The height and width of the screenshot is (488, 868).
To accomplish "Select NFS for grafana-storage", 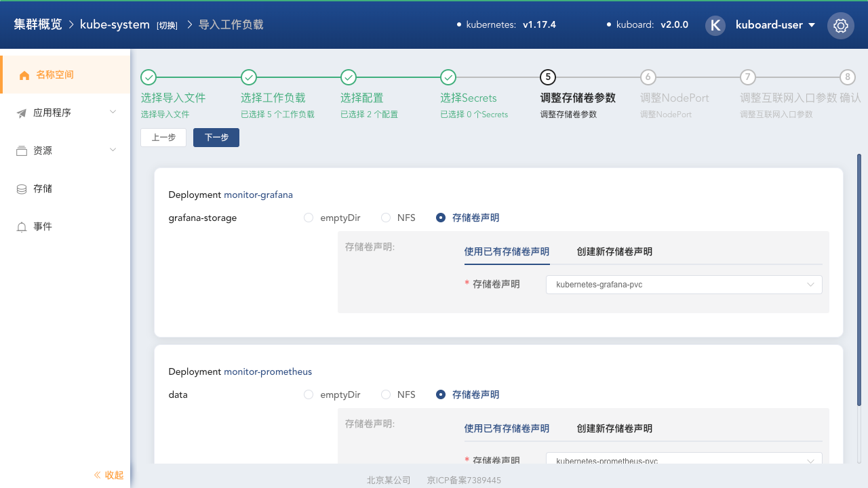I will pos(386,218).
